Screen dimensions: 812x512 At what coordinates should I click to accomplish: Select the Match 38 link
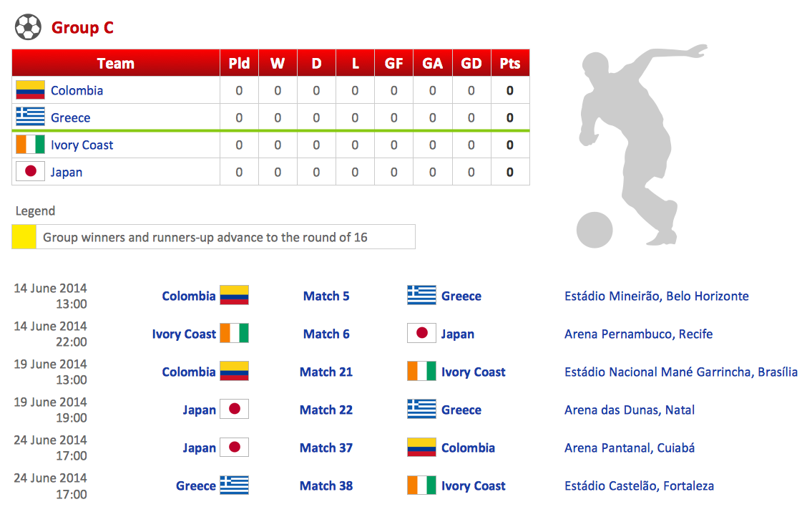click(326, 486)
